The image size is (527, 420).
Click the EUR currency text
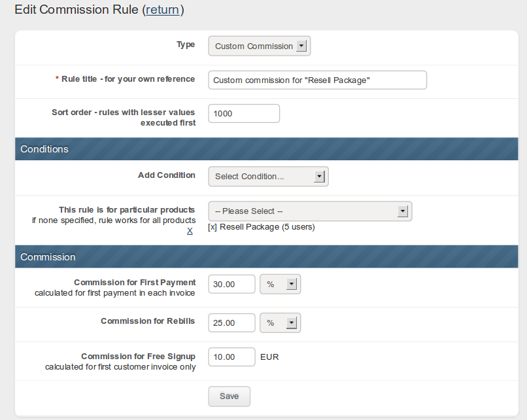click(269, 357)
